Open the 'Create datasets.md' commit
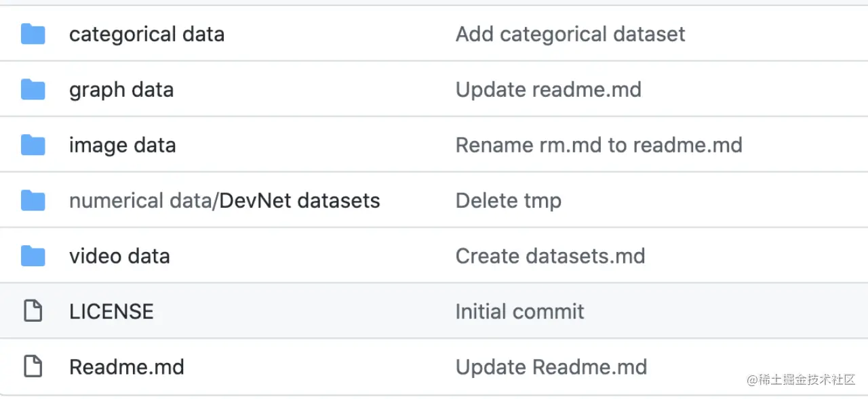The image size is (868, 399). click(550, 256)
